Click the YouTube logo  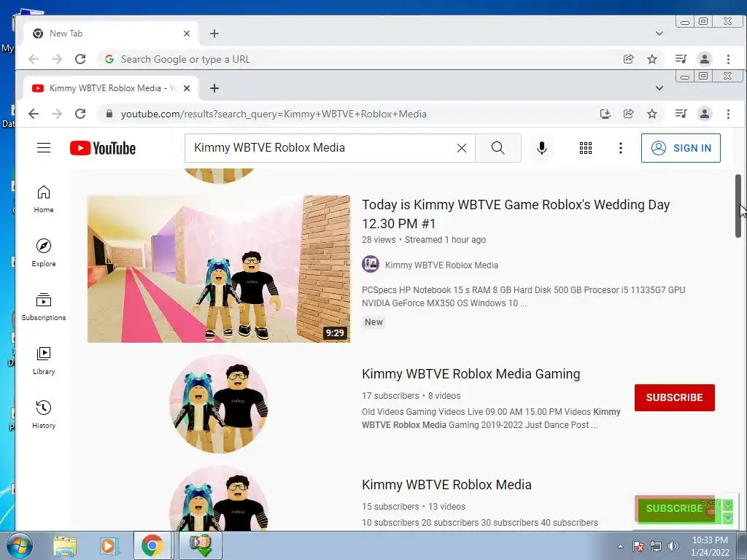coord(102,148)
